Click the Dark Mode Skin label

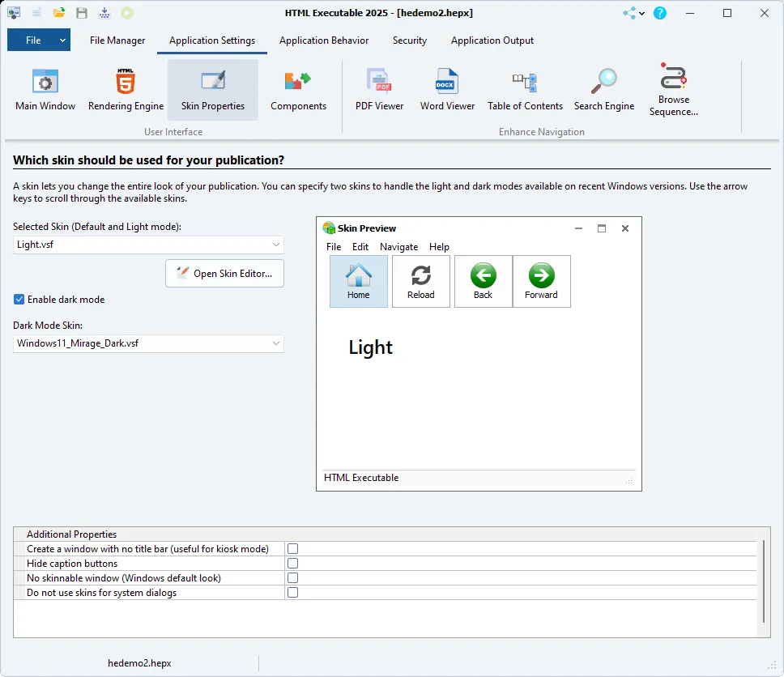48,326
